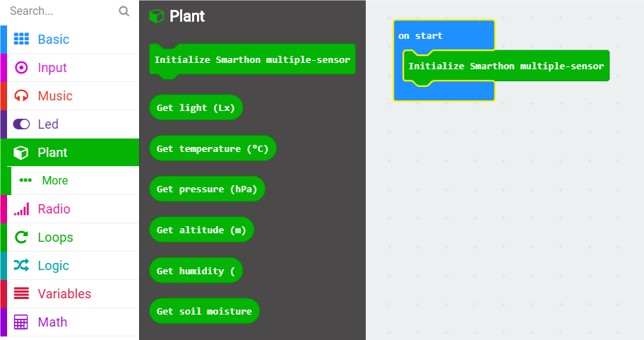Click the search magnifier icon
The height and width of the screenshot is (340, 644).
pyautogui.click(x=124, y=11)
